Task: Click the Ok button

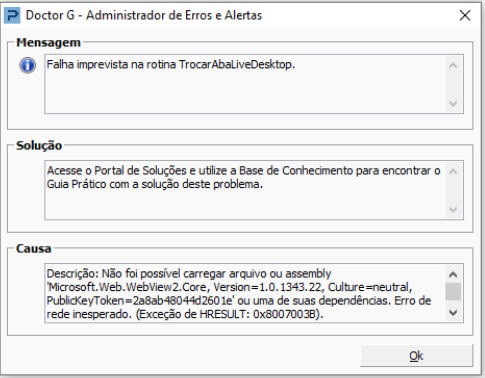Action: pos(416,356)
